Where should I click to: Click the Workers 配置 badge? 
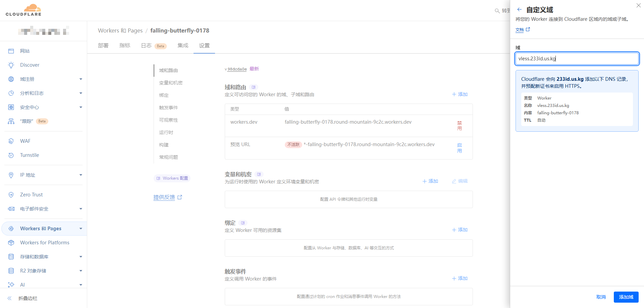[172, 178]
